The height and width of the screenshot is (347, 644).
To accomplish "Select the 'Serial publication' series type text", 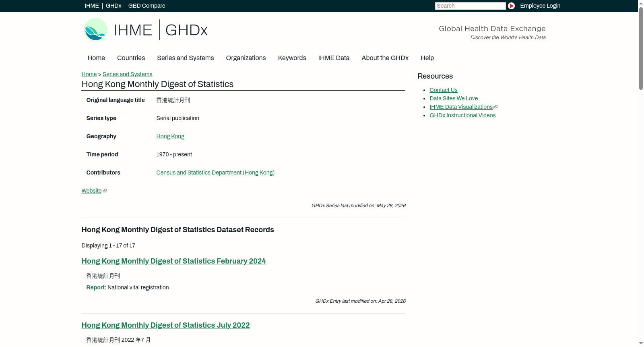I will click(178, 118).
